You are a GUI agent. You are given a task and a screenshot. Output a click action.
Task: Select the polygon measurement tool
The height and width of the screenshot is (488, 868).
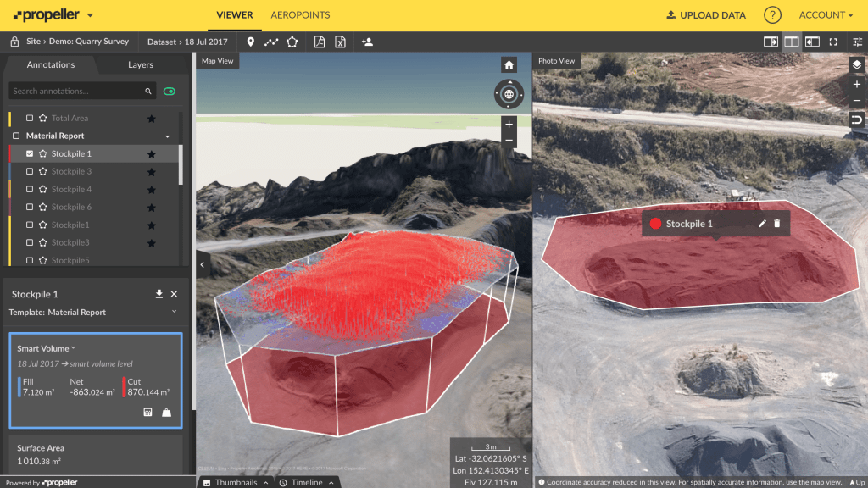(x=292, y=42)
